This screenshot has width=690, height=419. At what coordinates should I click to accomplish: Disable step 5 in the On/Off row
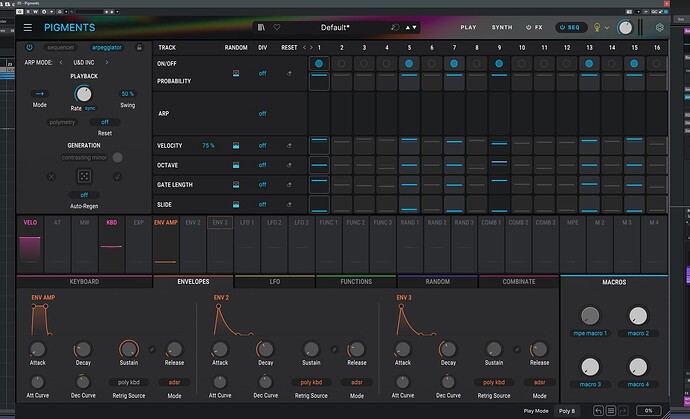coord(409,64)
